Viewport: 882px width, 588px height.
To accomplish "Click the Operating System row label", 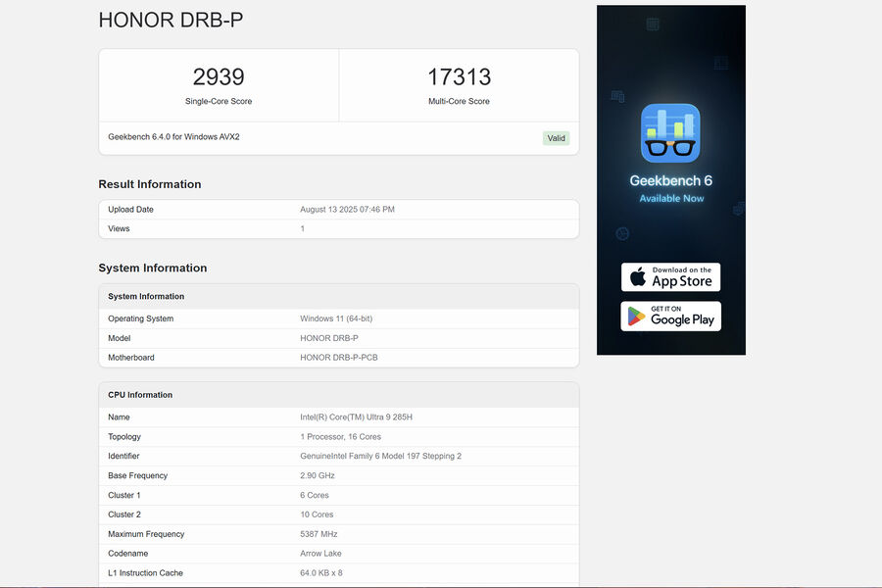I will point(140,318).
